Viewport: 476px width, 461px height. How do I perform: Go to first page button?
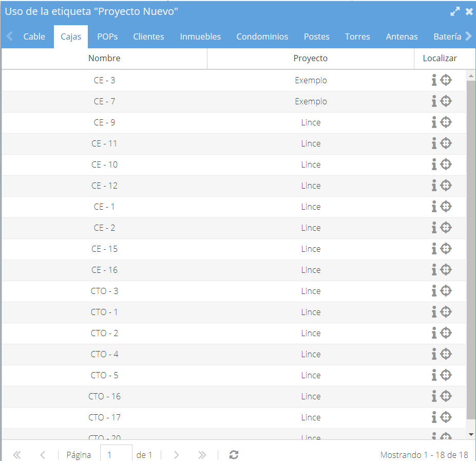[x=17, y=455]
